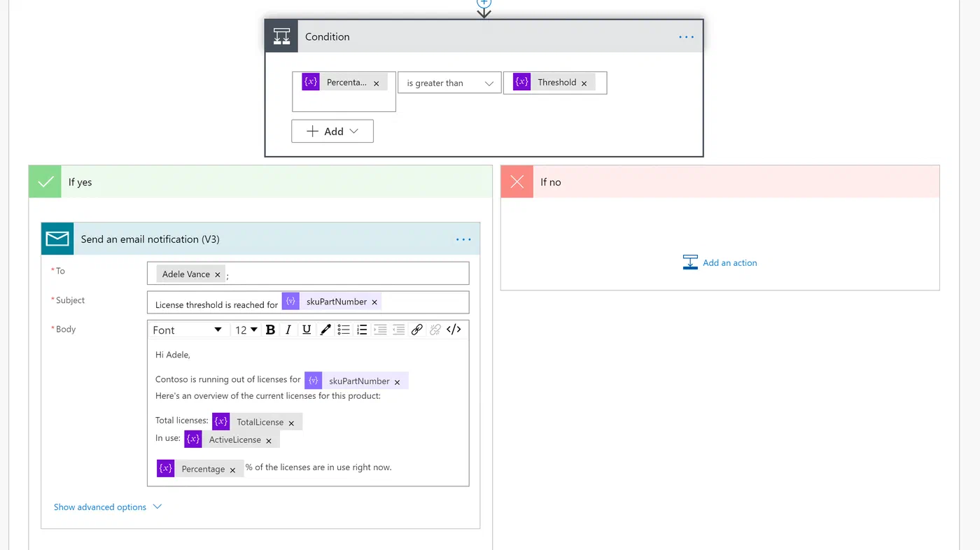
Task: Open the Condition card's more options menu
Action: click(687, 37)
